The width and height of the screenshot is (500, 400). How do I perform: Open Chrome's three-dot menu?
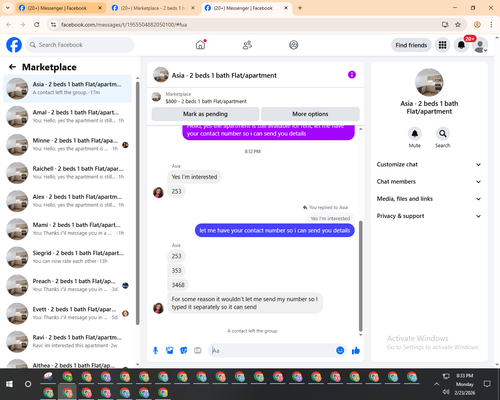click(491, 24)
